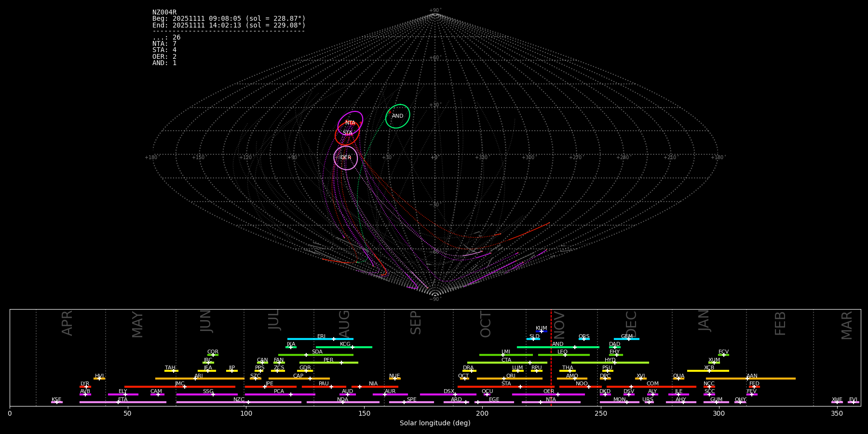868x434 pixels.
Task: Click the LYR shower peak marker
Action: [x=86, y=387]
